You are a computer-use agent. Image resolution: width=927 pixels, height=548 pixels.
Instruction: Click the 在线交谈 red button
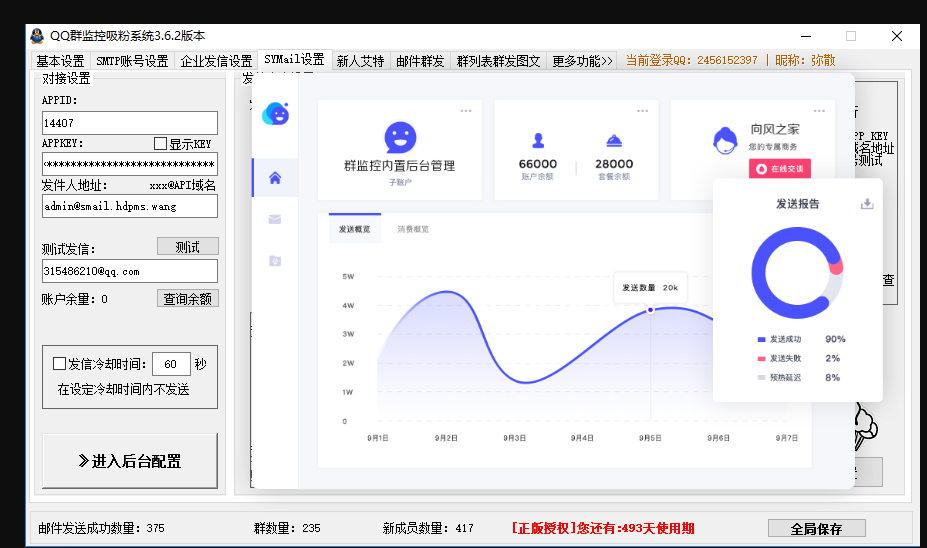pyautogui.click(x=780, y=168)
